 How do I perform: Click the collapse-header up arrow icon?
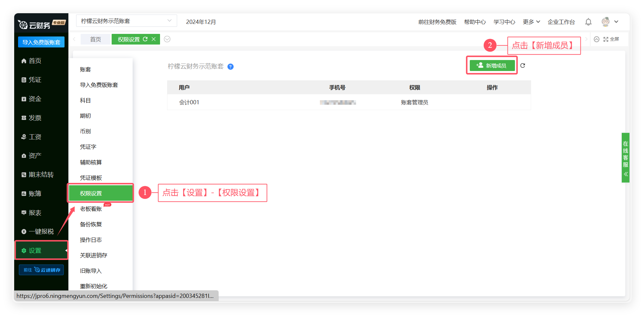coord(597,39)
